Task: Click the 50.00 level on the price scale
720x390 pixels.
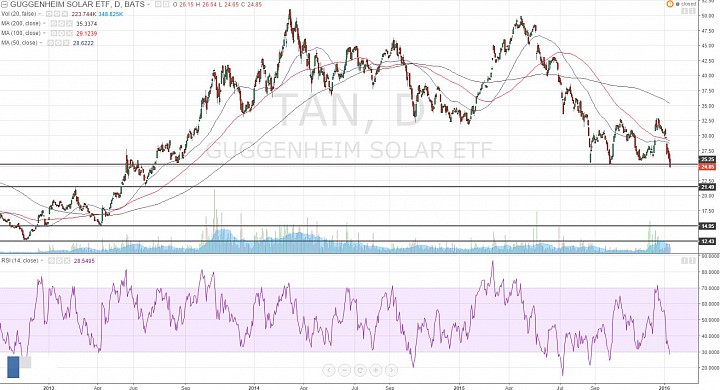Action: pos(708,16)
